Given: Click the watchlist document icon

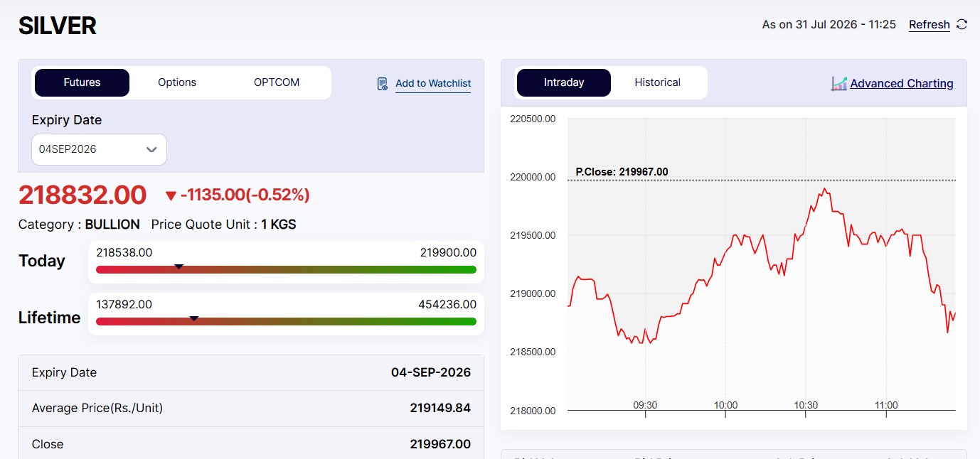Looking at the screenshot, I should point(383,84).
